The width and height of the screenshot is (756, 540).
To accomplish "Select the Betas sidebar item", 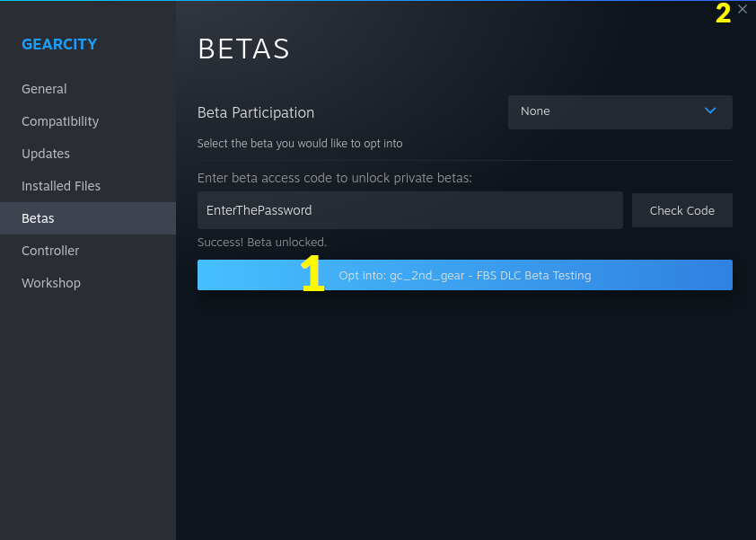I will [38, 218].
